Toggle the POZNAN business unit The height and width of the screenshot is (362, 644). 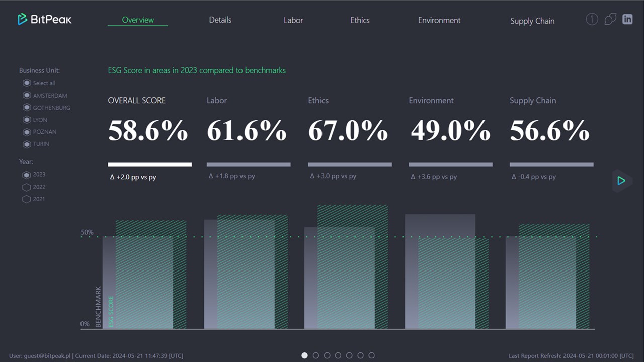point(39,132)
